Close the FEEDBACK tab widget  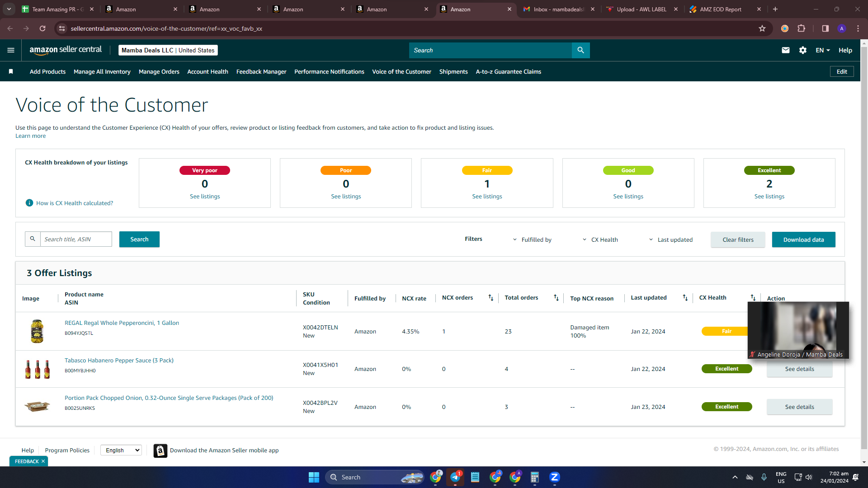pos(43,461)
